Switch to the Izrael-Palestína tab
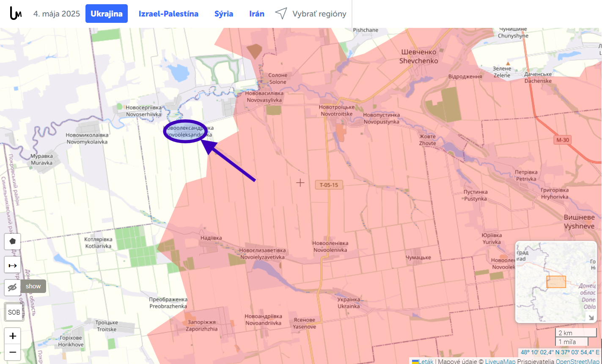This screenshot has height=364, width=602. 168,14
